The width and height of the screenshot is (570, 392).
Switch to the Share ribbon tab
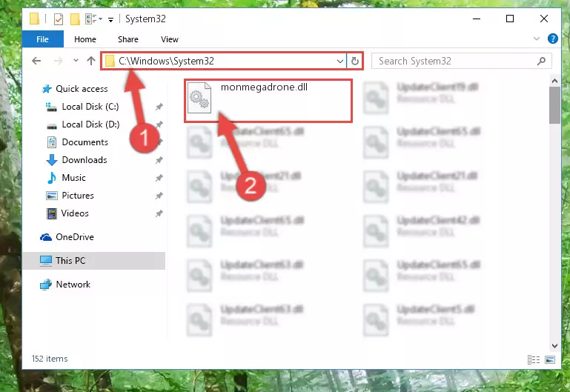click(128, 39)
